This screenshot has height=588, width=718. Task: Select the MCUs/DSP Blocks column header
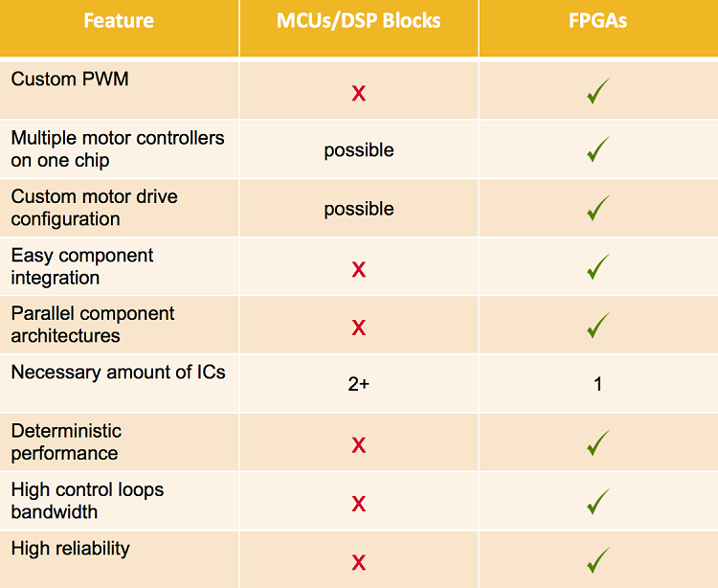[359, 20]
